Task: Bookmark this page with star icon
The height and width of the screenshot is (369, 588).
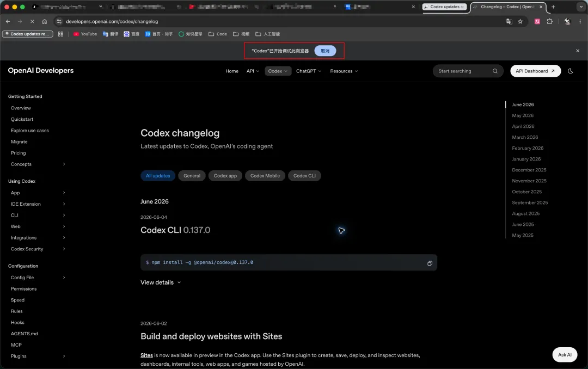Action: (x=520, y=21)
